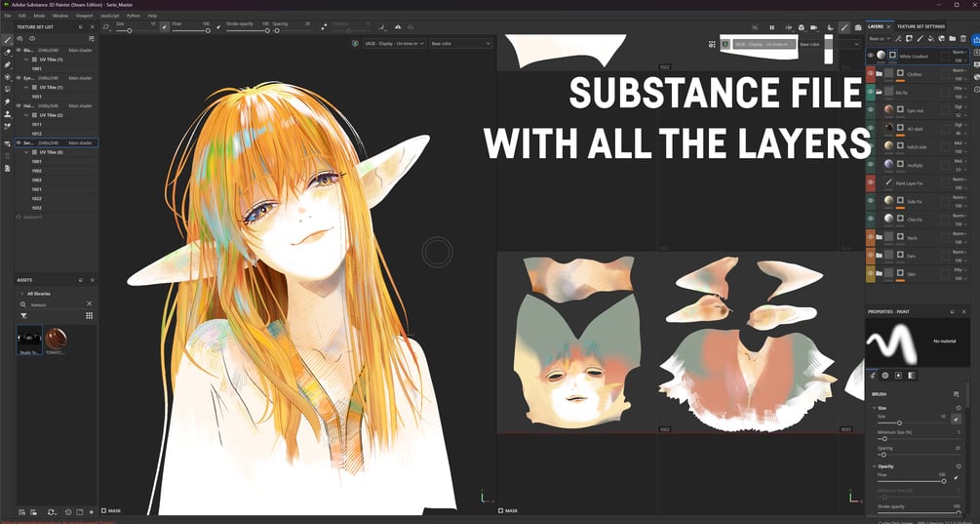Add a folder in Layers panel
The image size is (980, 524).
point(953,39)
